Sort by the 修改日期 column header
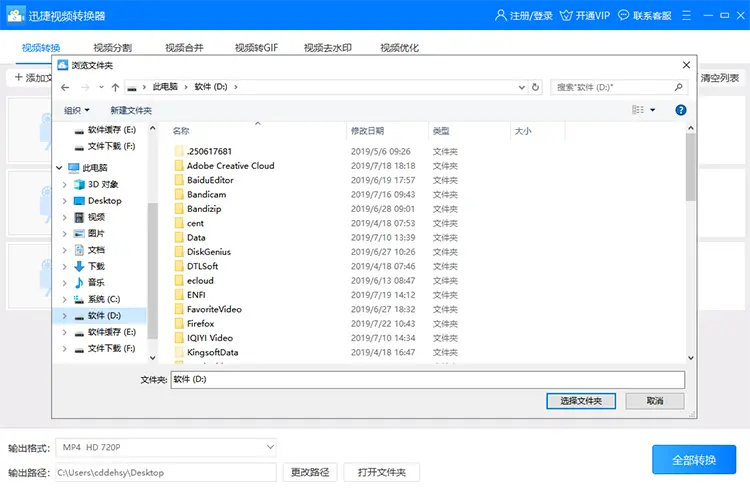 367,131
